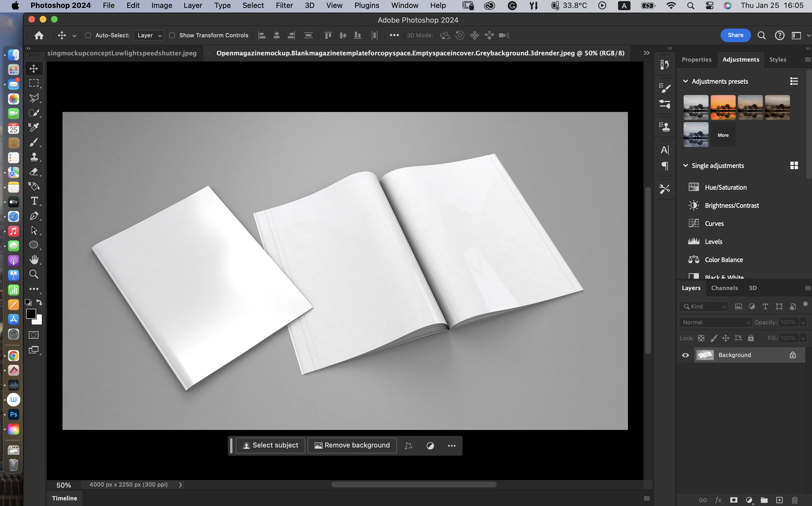Collapse the Adjustments presets section

(x=685, y=81)
